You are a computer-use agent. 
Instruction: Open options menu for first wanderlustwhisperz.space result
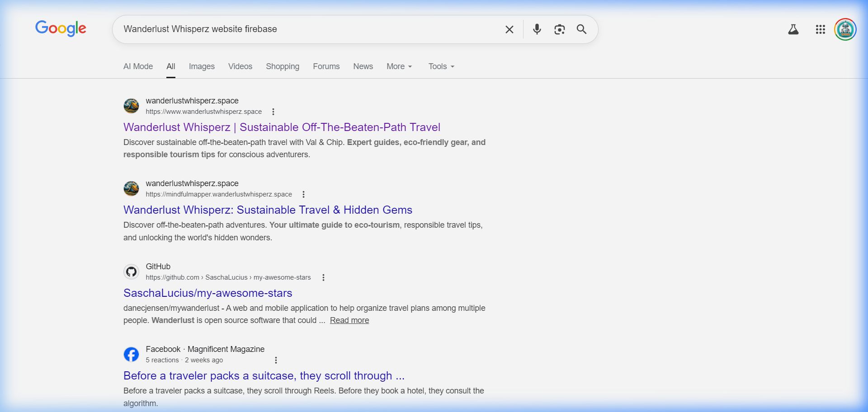273,112
